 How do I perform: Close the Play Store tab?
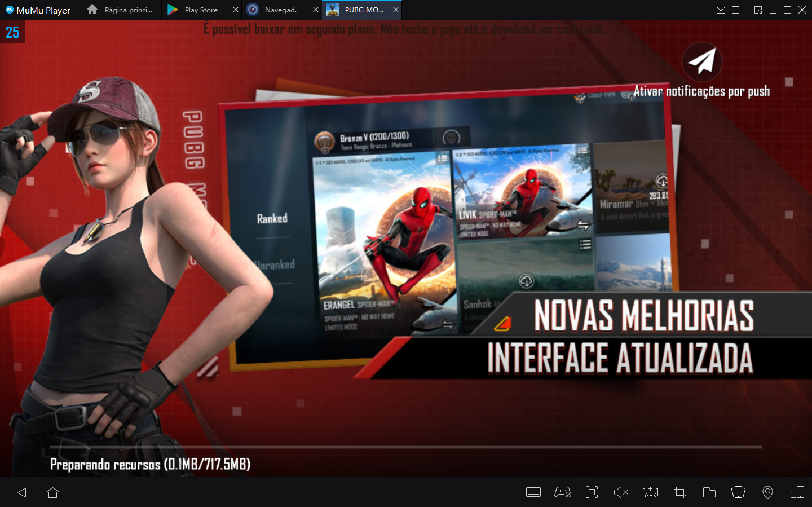pos(236,10)
